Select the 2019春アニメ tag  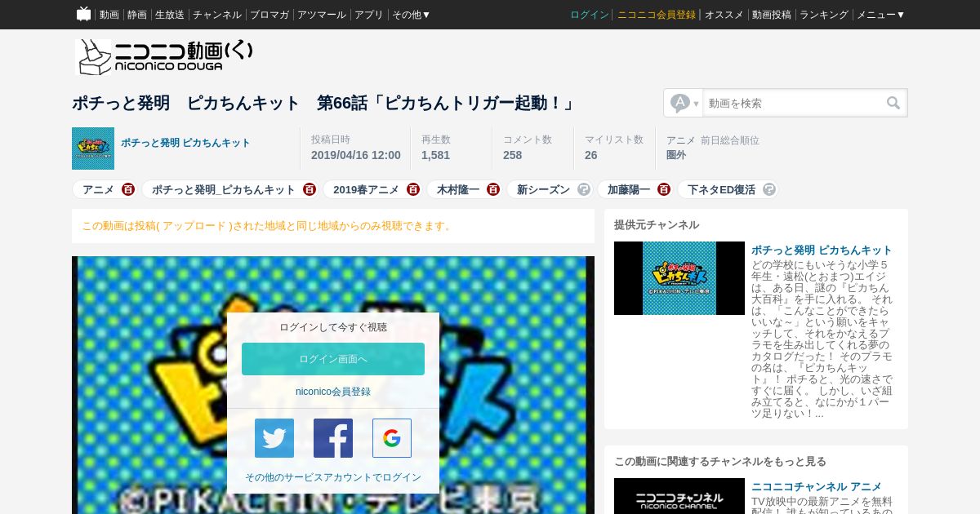(x=366, y=189)
